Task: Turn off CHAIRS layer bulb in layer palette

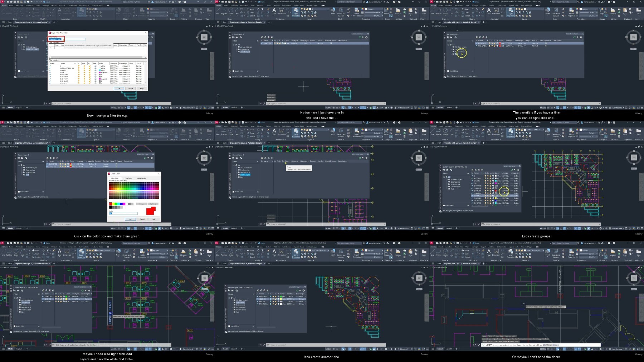Action: [x=485, y=181]
